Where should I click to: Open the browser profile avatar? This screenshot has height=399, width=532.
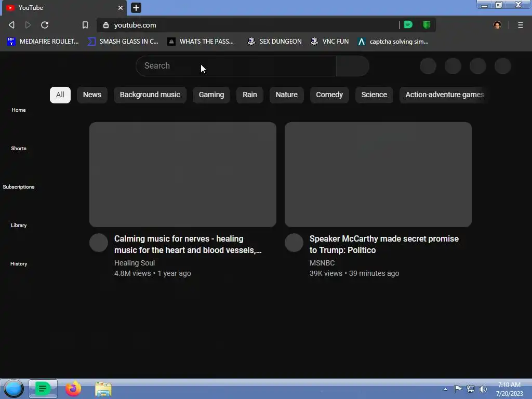497,25
